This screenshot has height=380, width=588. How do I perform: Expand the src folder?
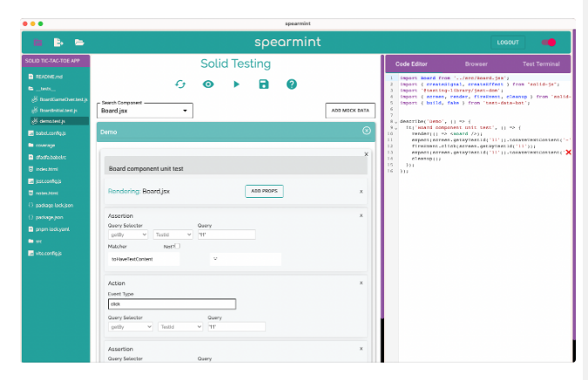click(35, 241)
